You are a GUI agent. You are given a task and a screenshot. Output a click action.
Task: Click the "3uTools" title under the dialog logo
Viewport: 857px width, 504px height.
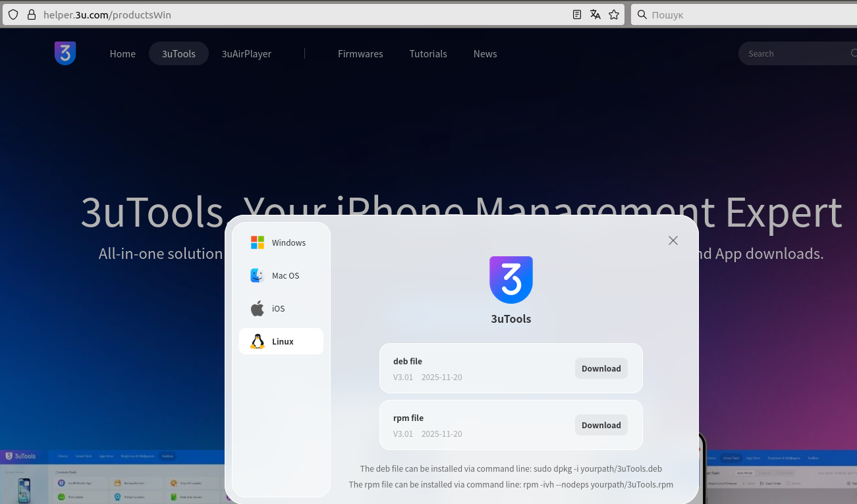pyautogui.click(x=511, y=319)
